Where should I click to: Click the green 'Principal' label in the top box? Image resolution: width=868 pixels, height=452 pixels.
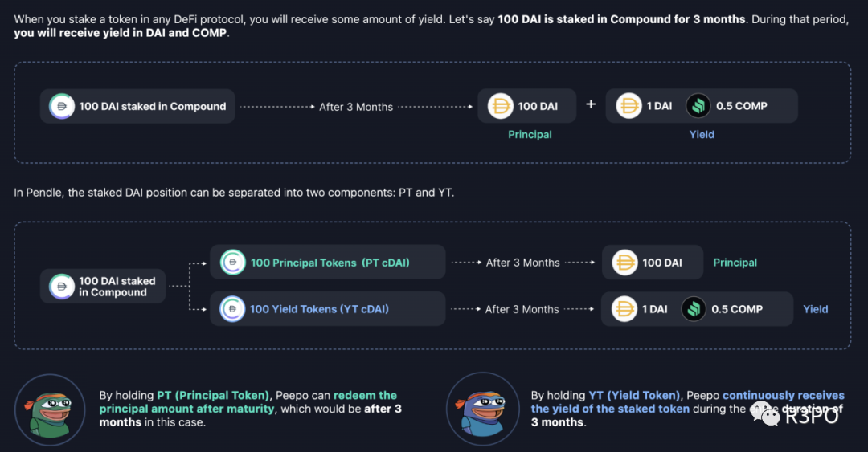(x=530, y=134)
